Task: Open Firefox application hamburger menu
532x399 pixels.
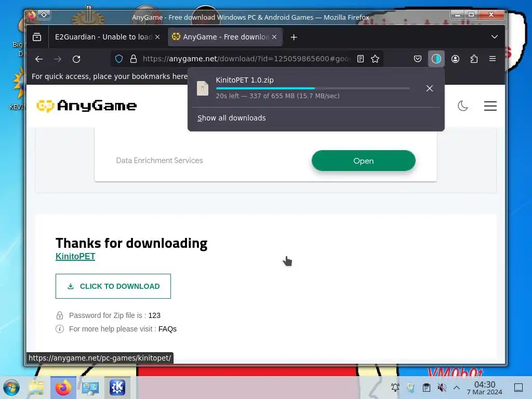Action: (x=493, y=59)
